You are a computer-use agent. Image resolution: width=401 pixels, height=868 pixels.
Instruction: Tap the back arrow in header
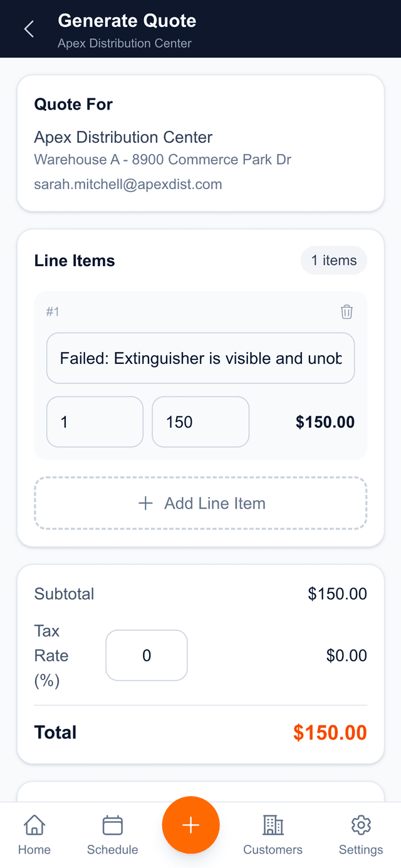[29, 29]
